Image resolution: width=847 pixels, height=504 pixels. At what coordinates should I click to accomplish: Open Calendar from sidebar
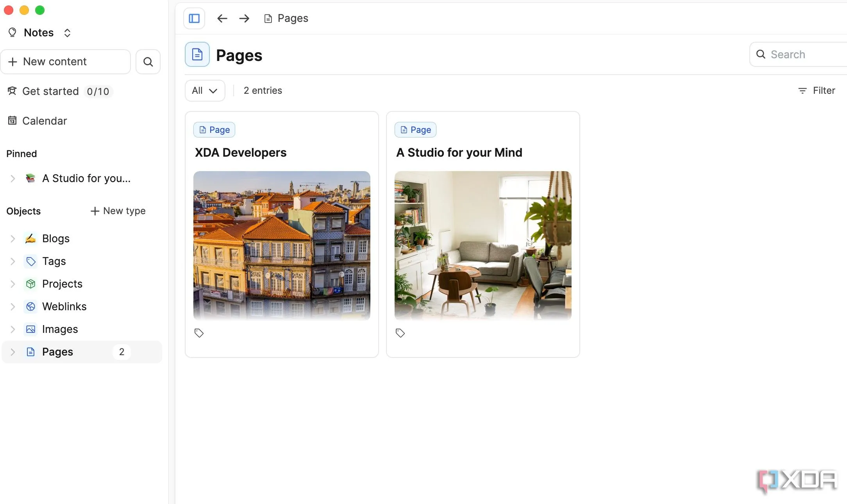pos(38,121)
